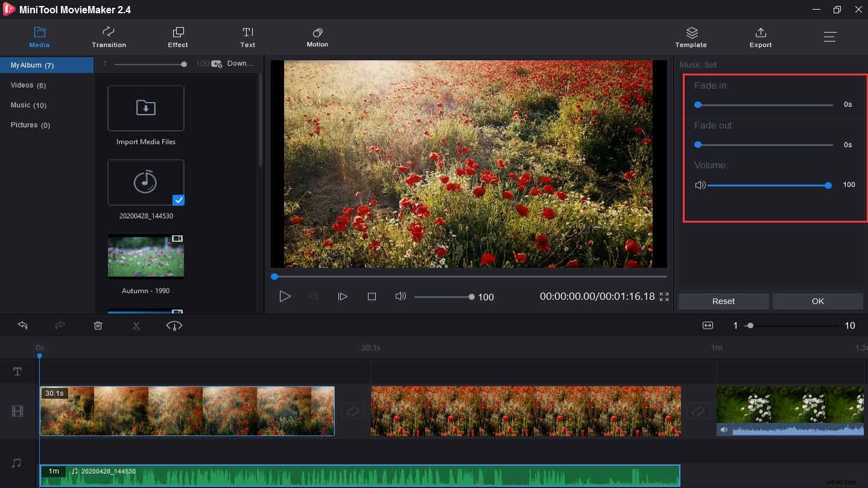Uncheck the 20200428_144530 music selection
This screenshot has height=488, width=868.
(x=178, y=200)
